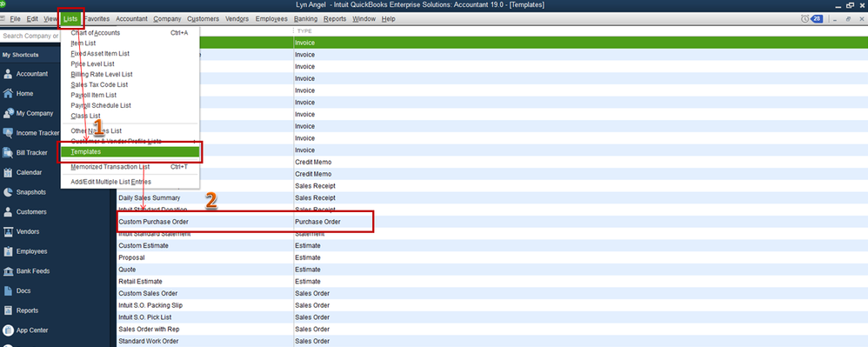Open the Reports shortcut icon
This screenshot has width=868, height=347.
pos(8,310)
